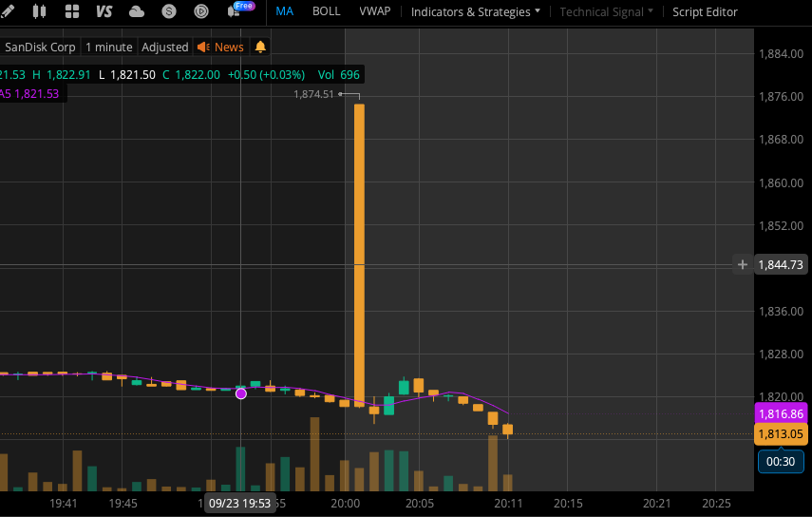Click the circled S icon
Viewport: 812px width, 517px height.
coord(169,11)
